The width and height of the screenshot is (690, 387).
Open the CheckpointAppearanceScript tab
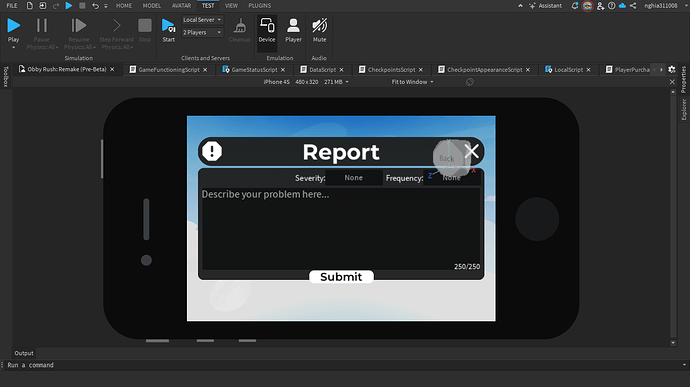pyautogui.click(x=484, y=70)
